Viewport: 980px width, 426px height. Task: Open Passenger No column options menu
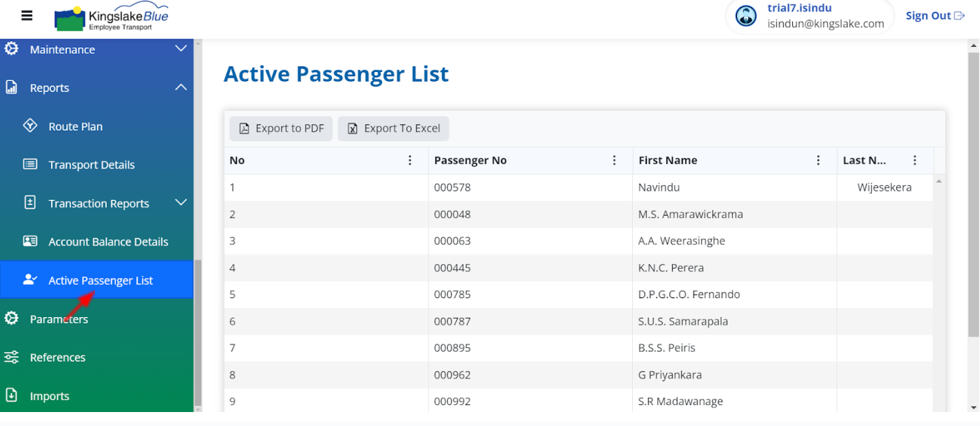[615, 161]
